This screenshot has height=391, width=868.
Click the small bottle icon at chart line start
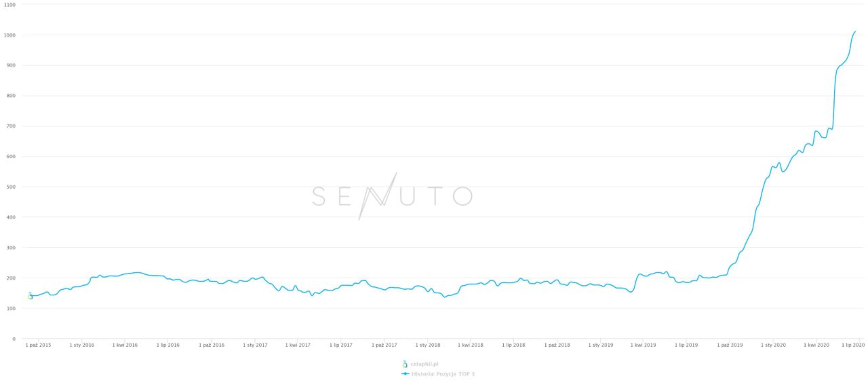30,295
